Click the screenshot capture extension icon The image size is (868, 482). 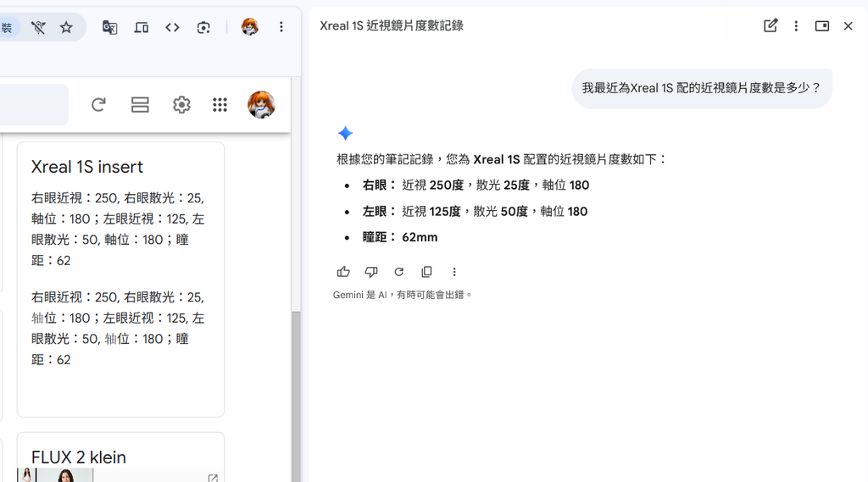(203, 27)
